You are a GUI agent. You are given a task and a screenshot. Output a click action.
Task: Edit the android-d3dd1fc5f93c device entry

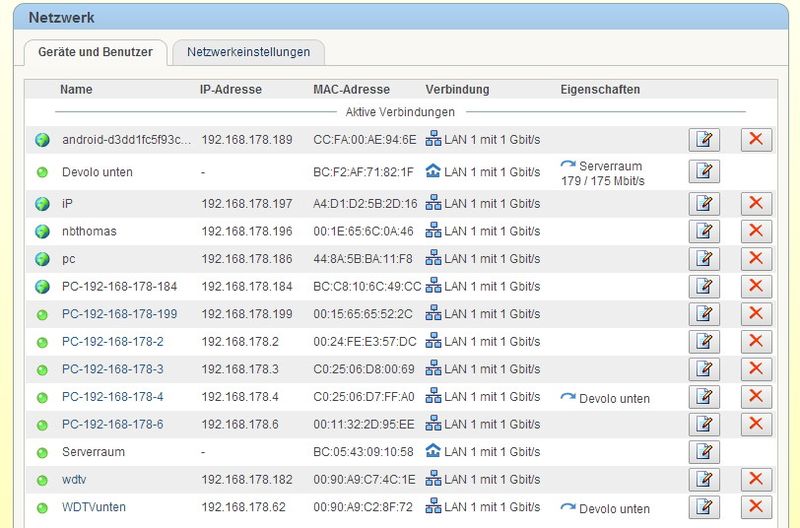click(x=704, y=139)
